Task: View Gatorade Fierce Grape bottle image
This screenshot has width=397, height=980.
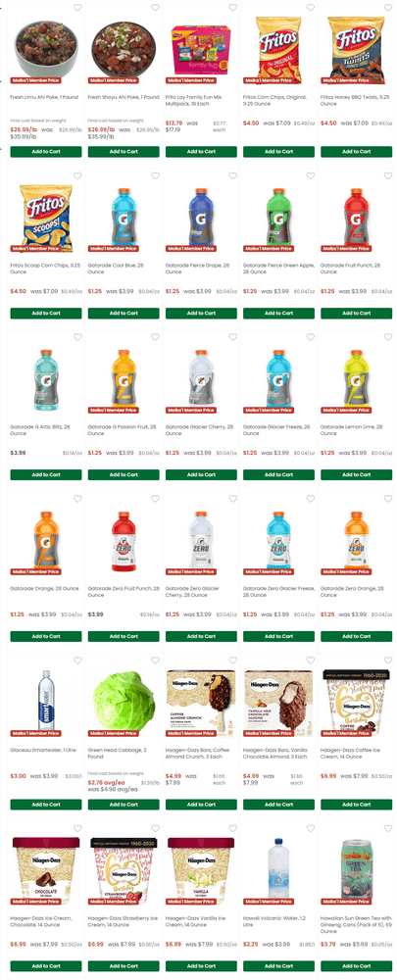Action: [201, 218]
